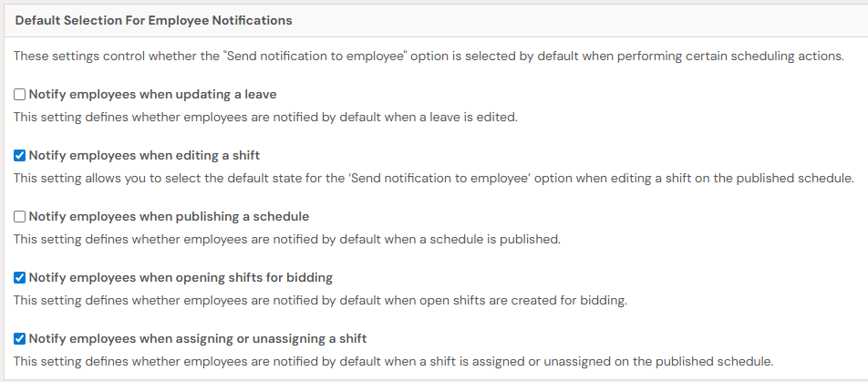This screenshot has height=382, width=868.
Task: Click 'Notify employees when opening shifts for bidding' label
Action: pos(181,277)
